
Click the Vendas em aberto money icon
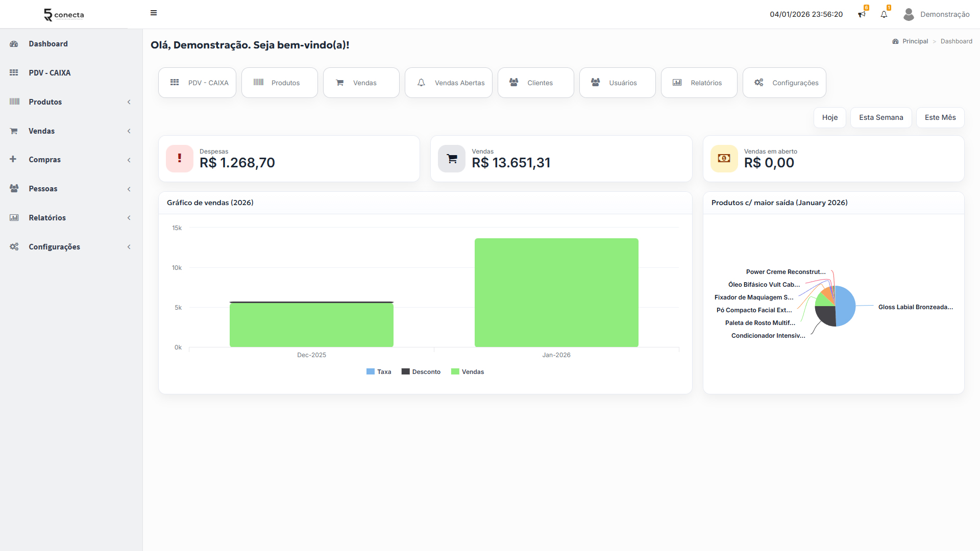pyautogui.click(x=724, y=159)
